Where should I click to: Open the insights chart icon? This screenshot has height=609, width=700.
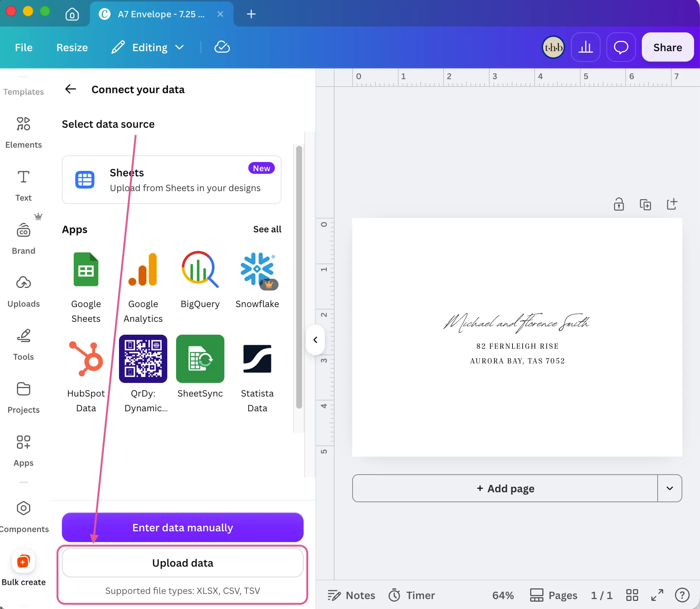point(585,47)
